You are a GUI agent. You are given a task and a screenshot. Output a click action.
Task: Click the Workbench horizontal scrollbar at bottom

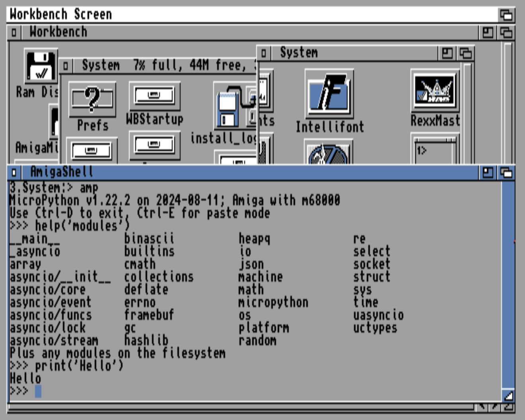[241, 407]
